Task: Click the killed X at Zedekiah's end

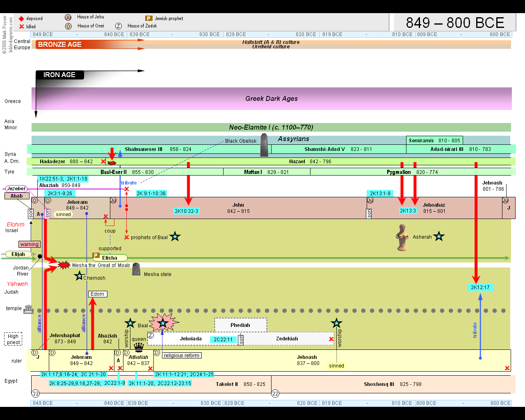Action: point(331,339)
